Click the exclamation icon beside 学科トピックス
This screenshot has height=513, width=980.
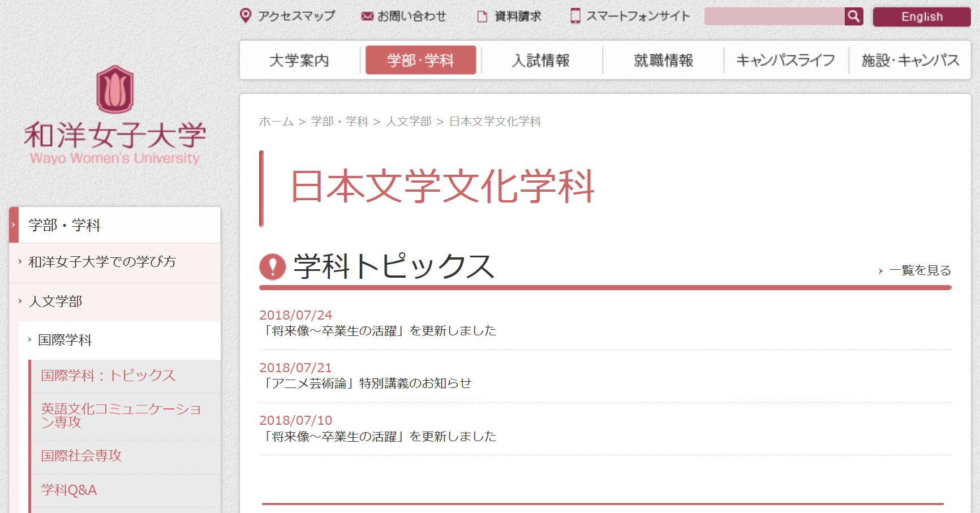(273, 266)
